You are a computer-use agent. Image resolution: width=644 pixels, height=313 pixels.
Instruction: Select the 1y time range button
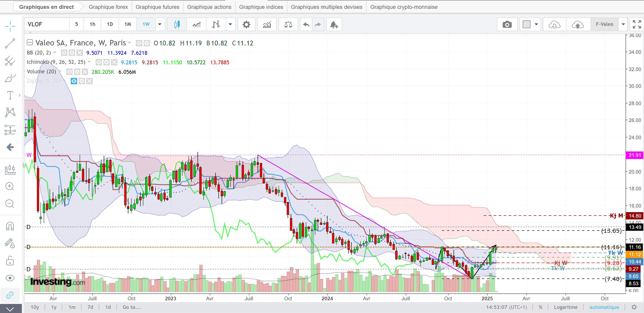54,307
